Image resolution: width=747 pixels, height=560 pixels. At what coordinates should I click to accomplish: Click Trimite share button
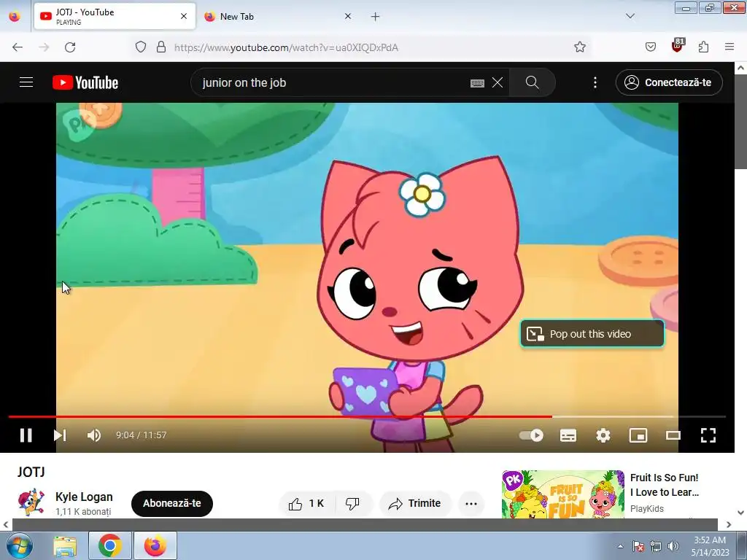[415, 503]
